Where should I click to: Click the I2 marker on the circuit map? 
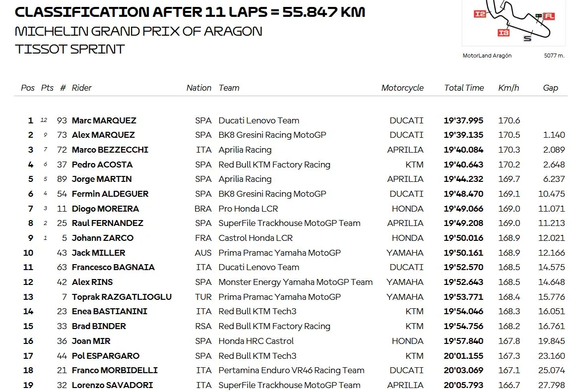point(480,14)
